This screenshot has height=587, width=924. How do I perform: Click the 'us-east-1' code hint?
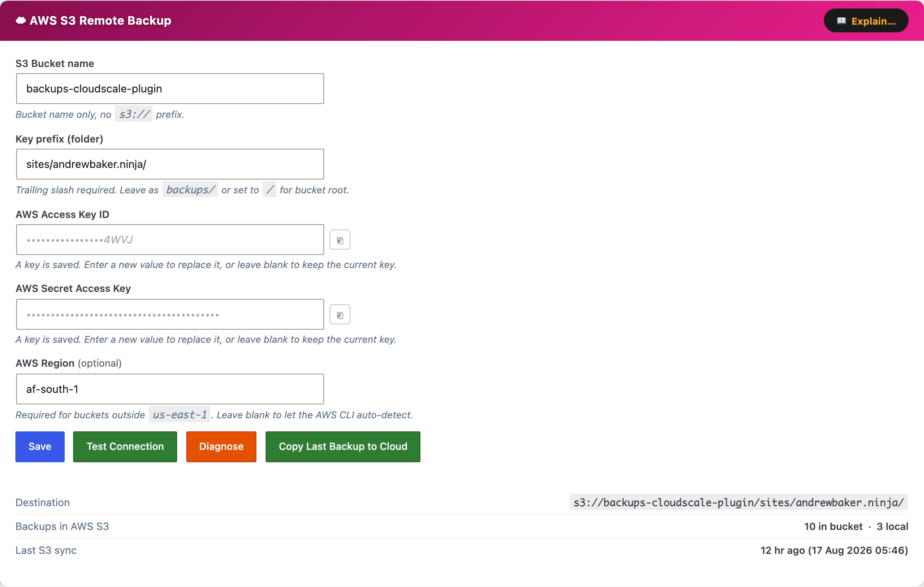179,415
